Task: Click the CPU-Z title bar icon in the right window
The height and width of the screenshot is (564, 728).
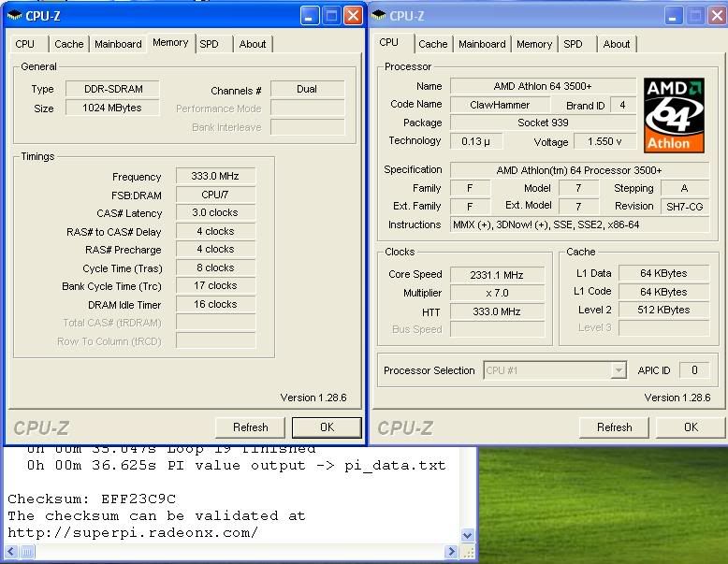Action: pos(380,15)
